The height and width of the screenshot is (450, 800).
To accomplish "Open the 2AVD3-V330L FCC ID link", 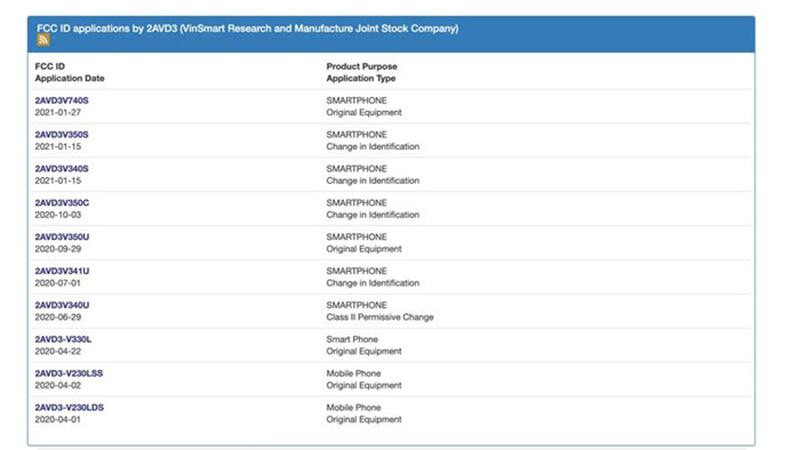I will 63,339.
